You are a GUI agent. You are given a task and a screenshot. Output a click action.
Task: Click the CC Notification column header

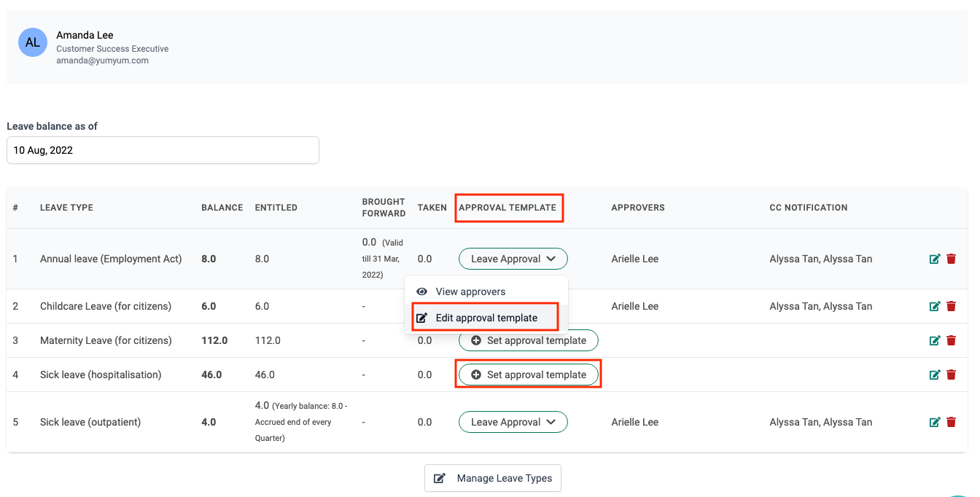(809, 208)
